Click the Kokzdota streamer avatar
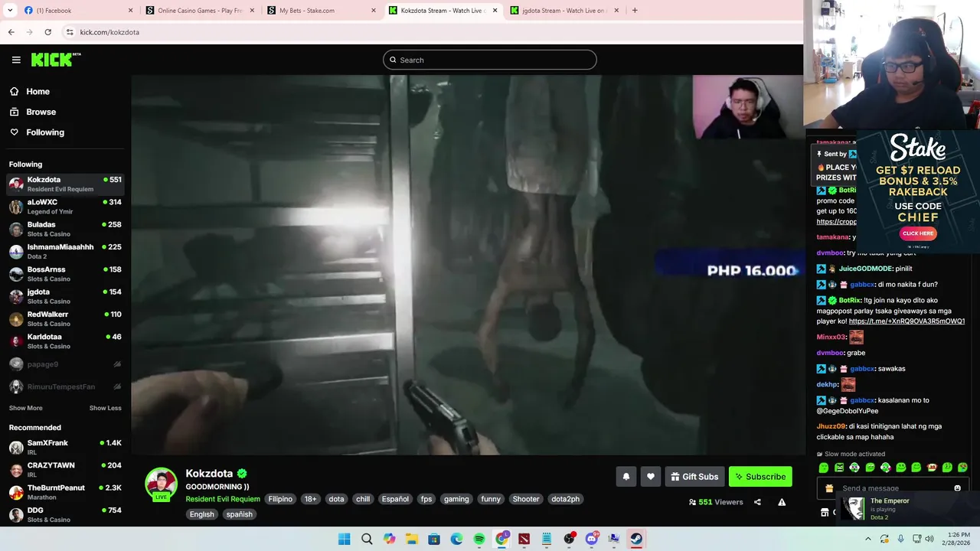980x551 pixels. (x=161, y=484)
